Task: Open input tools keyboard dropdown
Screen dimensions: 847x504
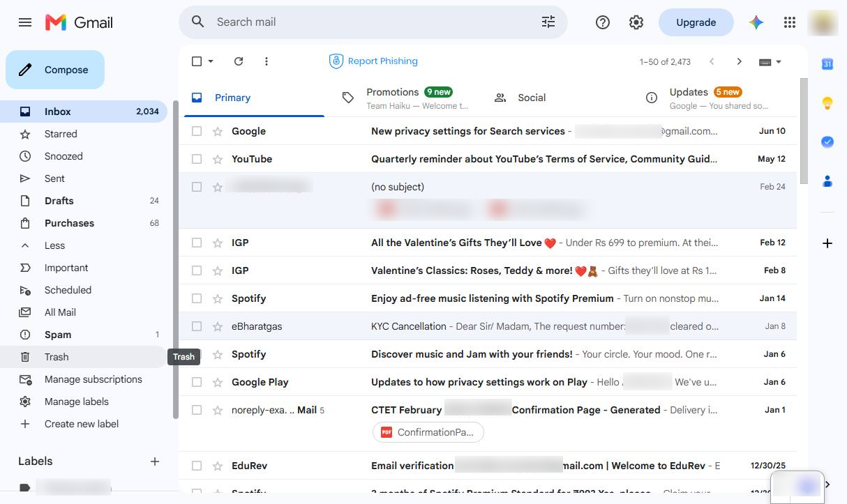Action: (770, 61)
